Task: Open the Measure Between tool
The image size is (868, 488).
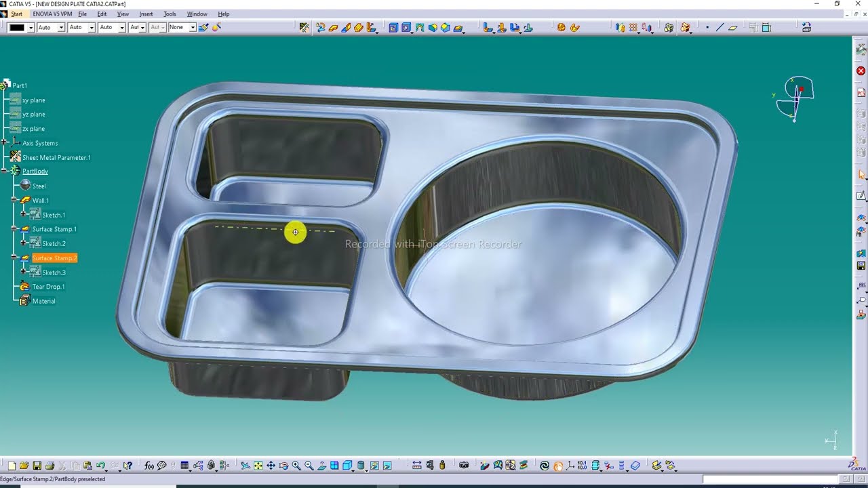Action: [417, 466]
